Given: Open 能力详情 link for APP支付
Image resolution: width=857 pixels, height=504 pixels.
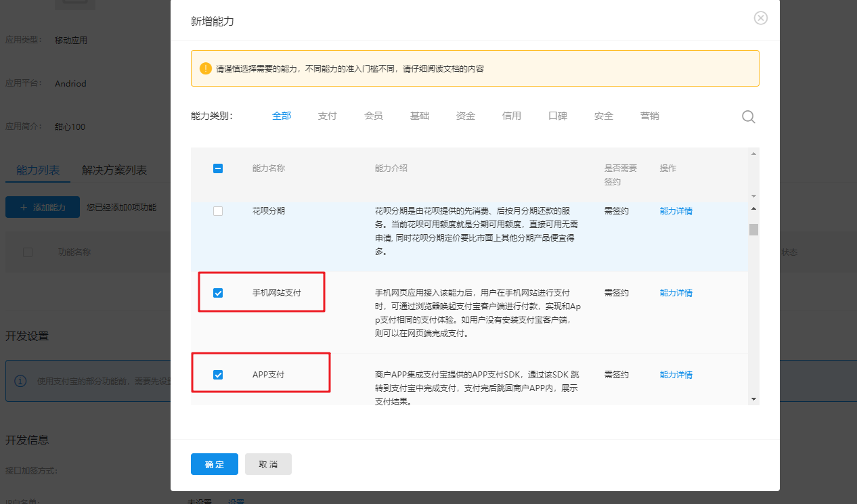Looking at the screenshot, I should tap(676, 375).
